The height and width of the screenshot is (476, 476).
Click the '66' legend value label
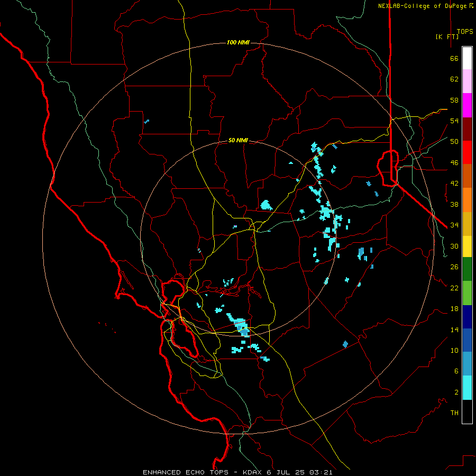454,59
